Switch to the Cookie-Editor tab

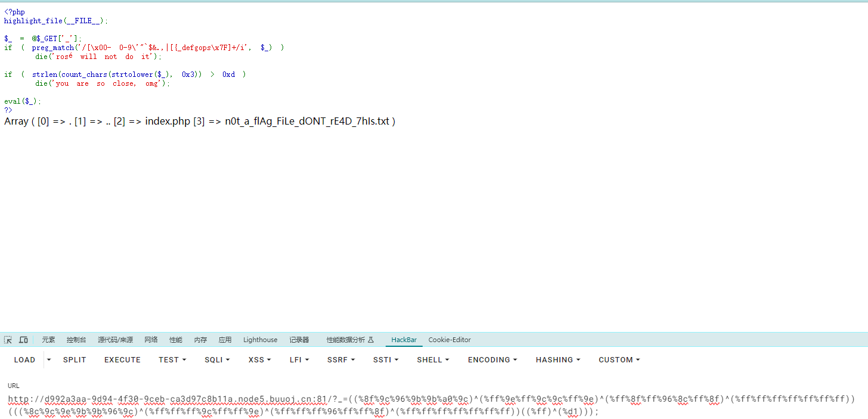449,340
